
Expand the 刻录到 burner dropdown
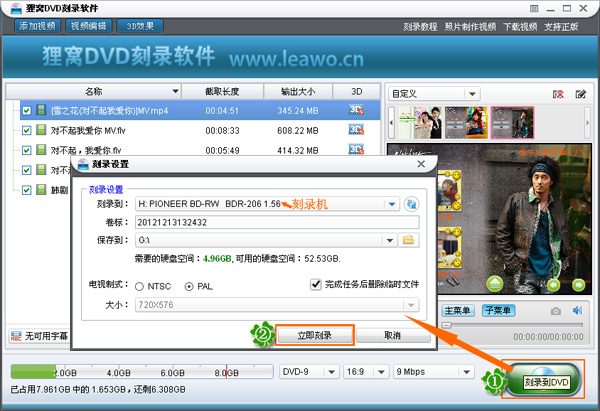pos(392,204)
